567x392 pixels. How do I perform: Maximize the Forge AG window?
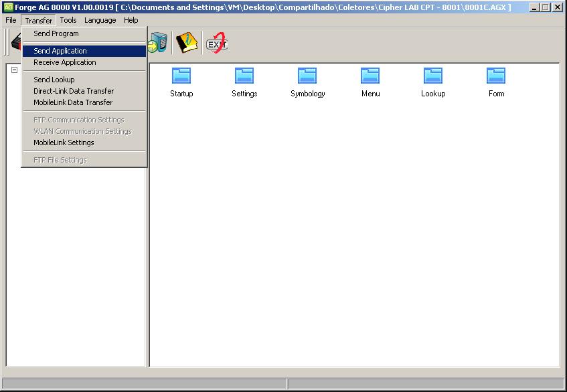(546, 7)
